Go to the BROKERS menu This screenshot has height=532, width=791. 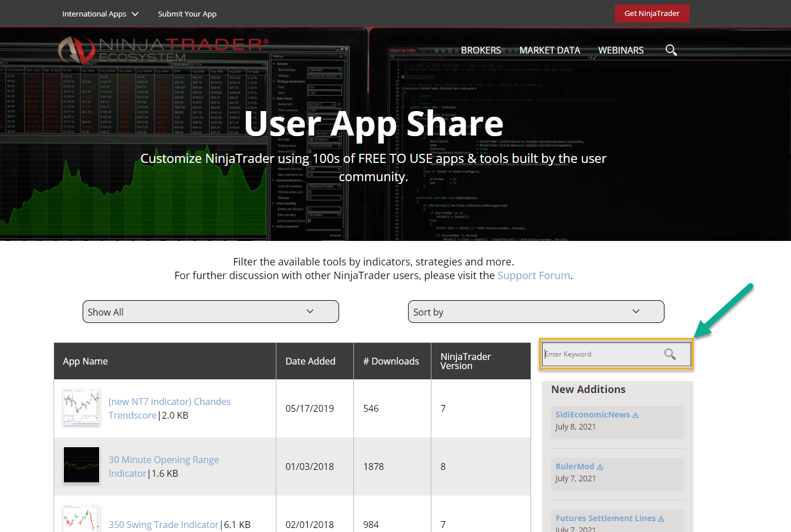coord(481,50)
